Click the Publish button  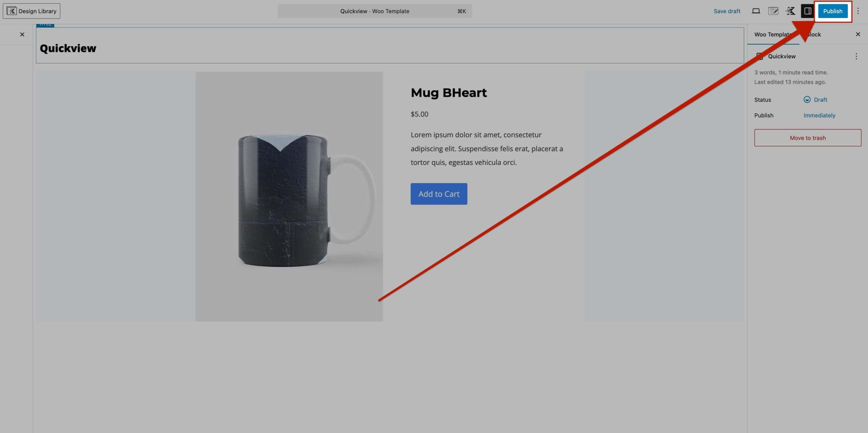832,11
